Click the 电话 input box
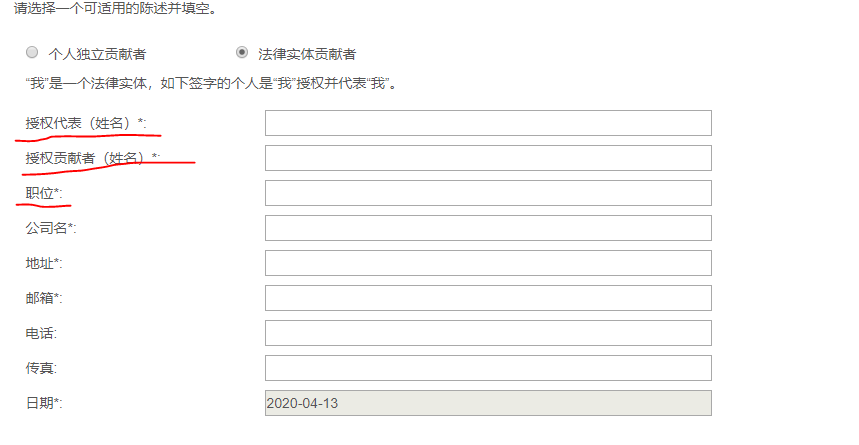 [x=488, y=333]
